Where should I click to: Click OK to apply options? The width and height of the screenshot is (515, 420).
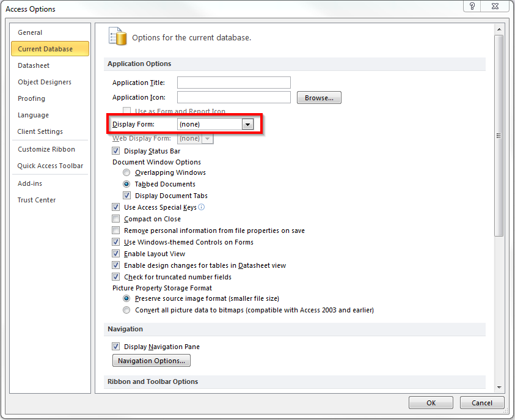point(431,403)
